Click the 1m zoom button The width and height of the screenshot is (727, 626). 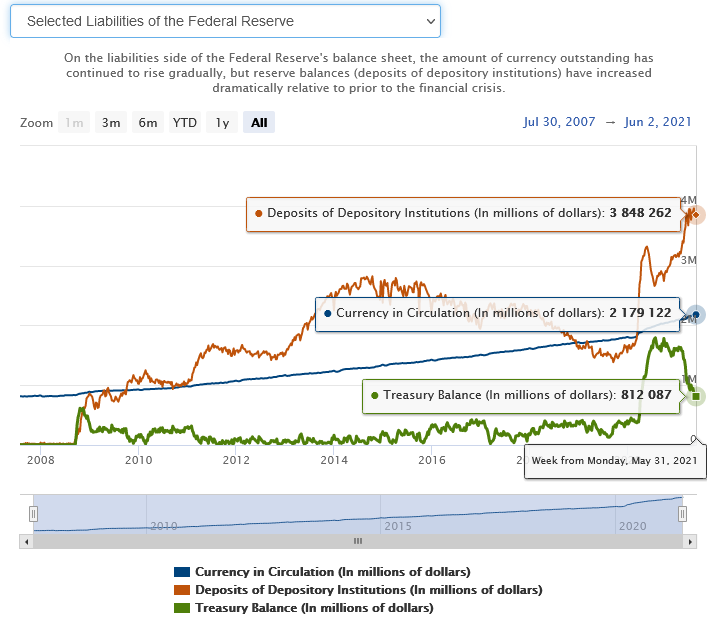click(x=74, y=122)
